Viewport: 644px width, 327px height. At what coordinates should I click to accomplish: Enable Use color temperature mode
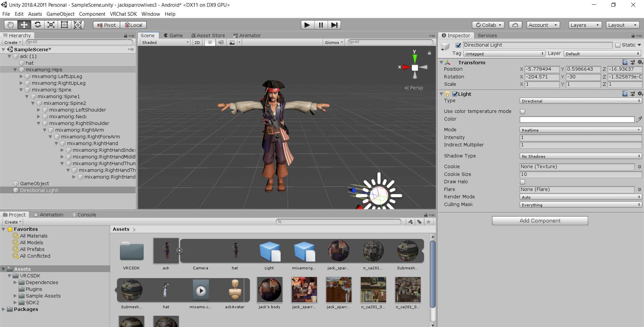click(x=523, y=112)
